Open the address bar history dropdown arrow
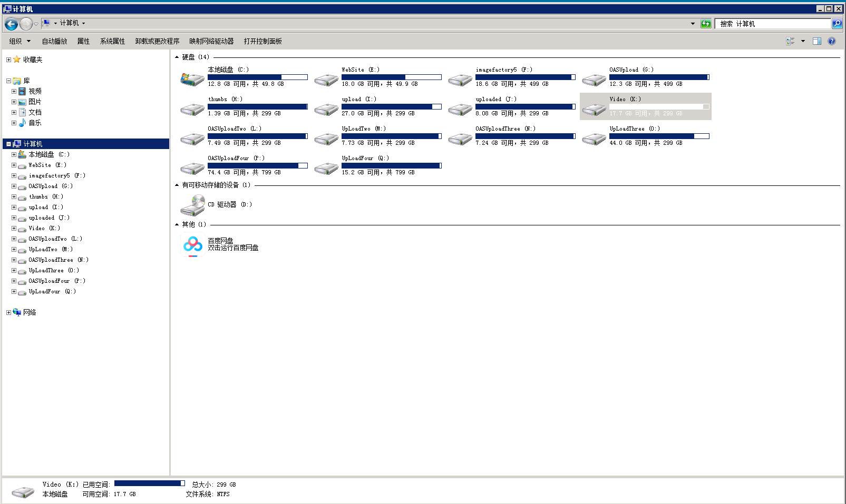 (693, 24)
